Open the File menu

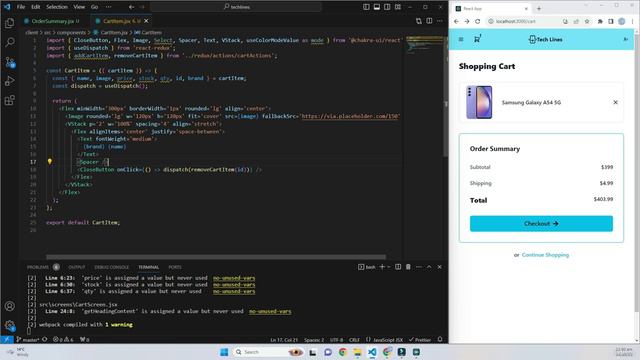[x=21, y=7]
